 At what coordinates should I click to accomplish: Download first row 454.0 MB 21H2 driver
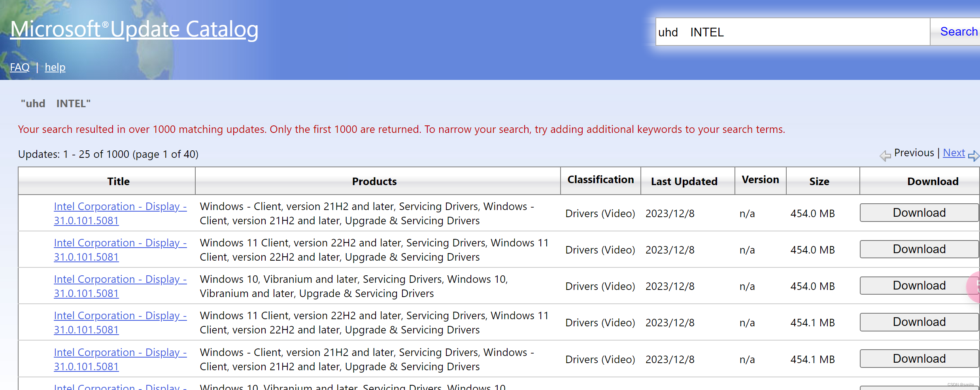click(919, 213)
